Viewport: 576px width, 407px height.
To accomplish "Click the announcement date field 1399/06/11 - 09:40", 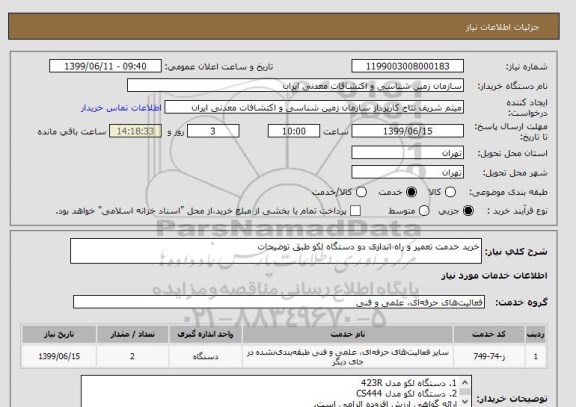I will (105, 66).
